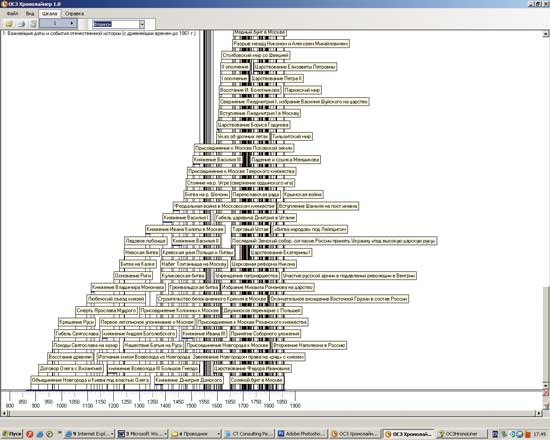The height and width of the screenshot is (440, 550).
Task: Select event 'Битва на Калке'
Action: (138, 264)
